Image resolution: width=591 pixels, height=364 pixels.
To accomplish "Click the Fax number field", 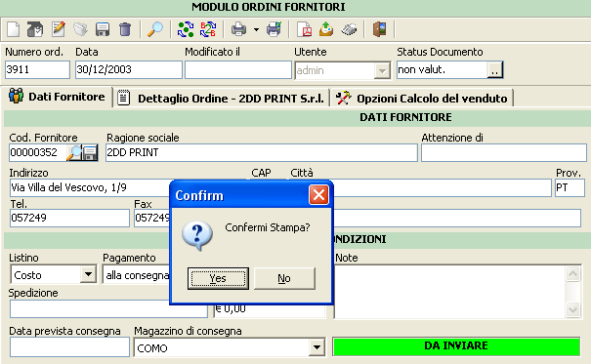I will click(152, 218).
